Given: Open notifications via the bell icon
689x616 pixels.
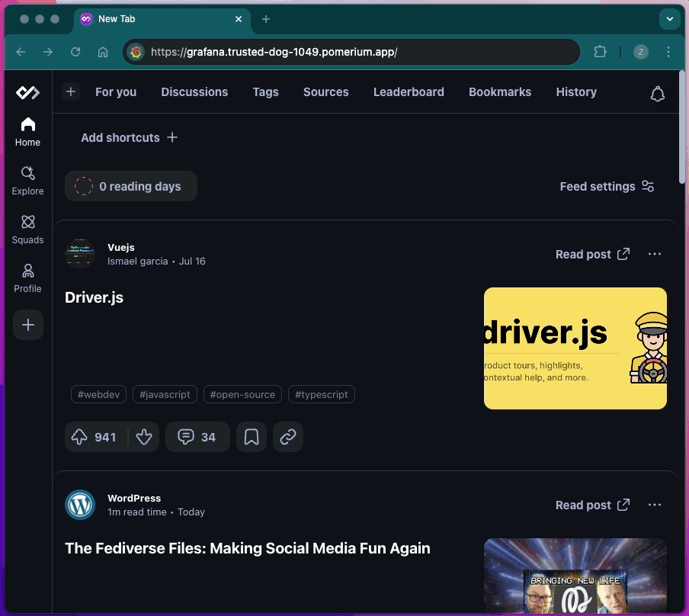Looking at the screenshot, I should coord(657,92).
